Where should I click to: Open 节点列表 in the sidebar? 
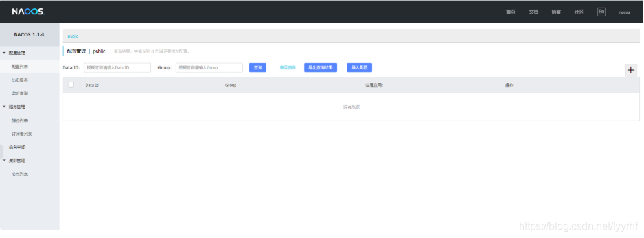(19, 174)
